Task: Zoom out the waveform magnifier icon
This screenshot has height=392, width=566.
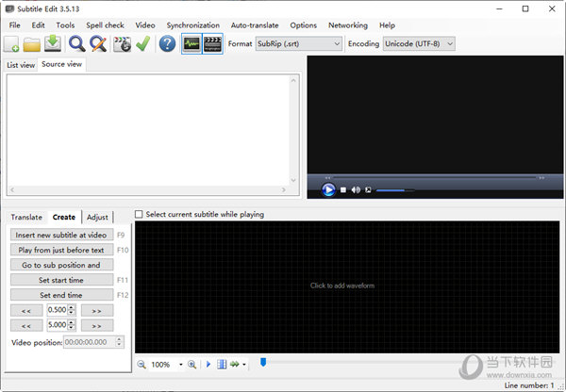Action: [141, 365]
